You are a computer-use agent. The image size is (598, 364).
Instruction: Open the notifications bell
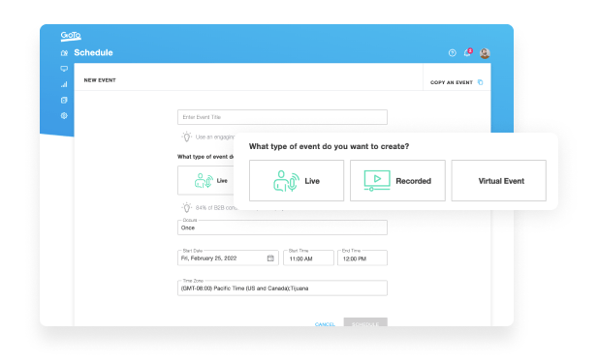467,52
